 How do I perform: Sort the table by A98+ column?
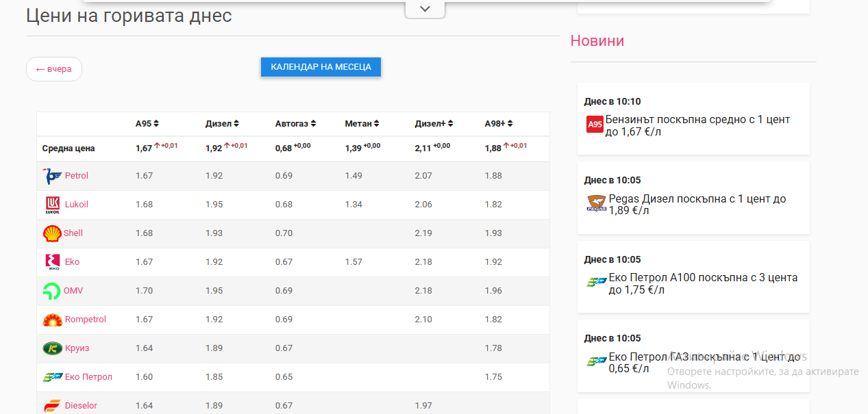coord(510,124)
